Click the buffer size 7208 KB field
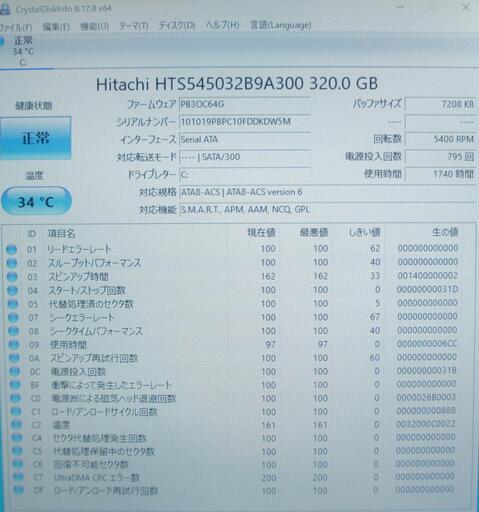Screen dimensions: 479x512 coord(440,104)
